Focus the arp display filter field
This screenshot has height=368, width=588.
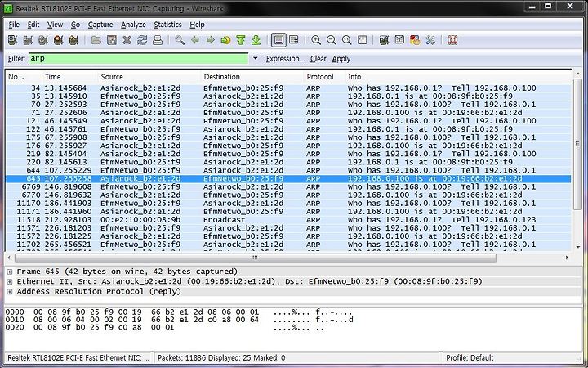pos(138,59)
